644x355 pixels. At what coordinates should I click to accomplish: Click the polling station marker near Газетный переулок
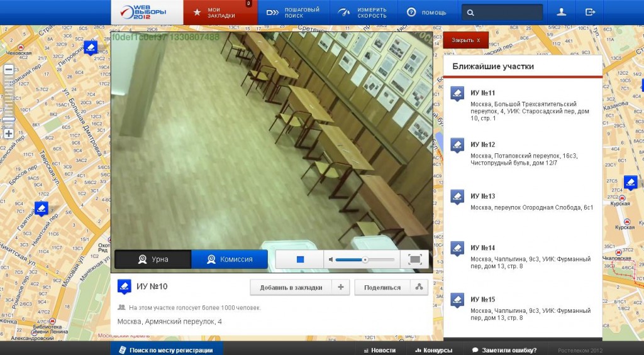pyautogui.click(x=42, y=208)
